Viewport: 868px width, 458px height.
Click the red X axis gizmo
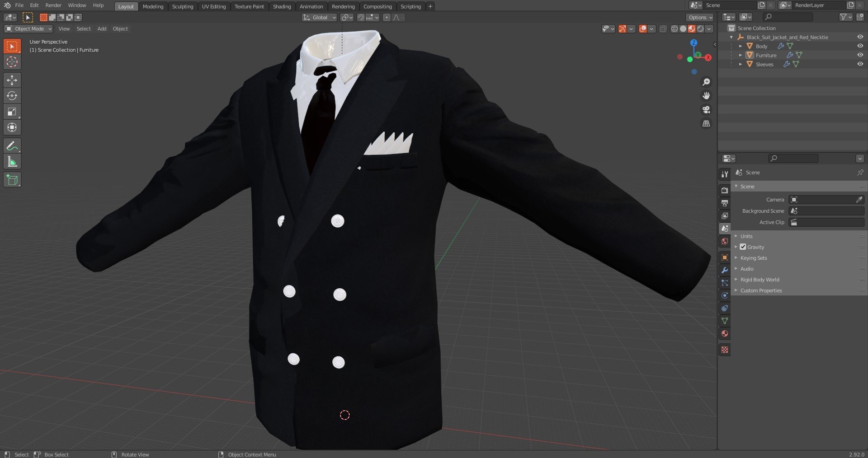pyautogui.click(x=708, y=57)
